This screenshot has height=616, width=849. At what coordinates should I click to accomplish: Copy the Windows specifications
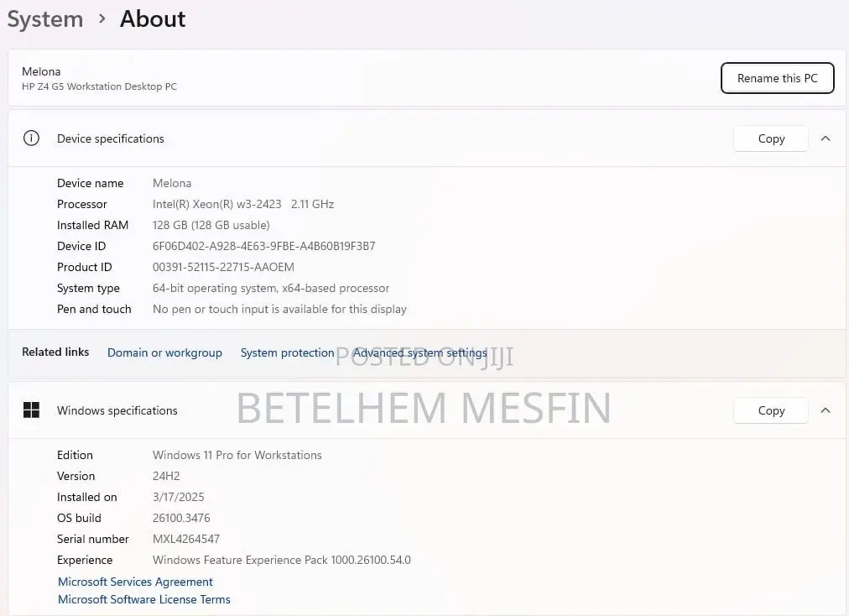(x=770, y=410)
